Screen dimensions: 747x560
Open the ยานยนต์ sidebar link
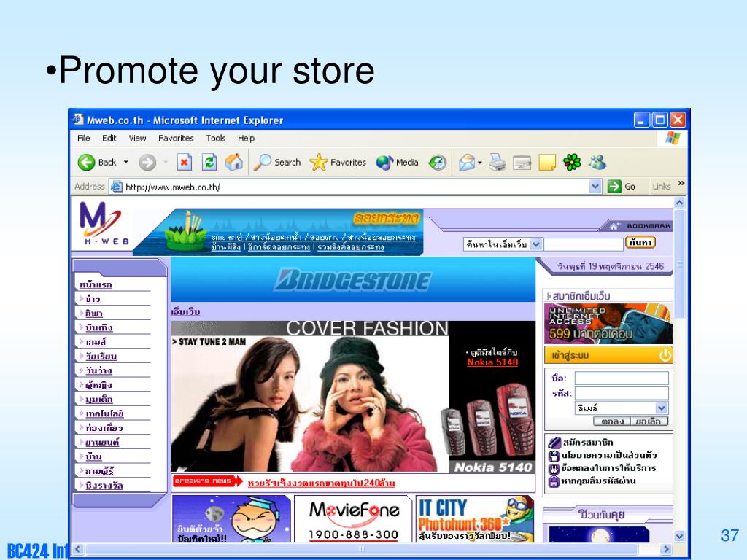pos(102,442)
